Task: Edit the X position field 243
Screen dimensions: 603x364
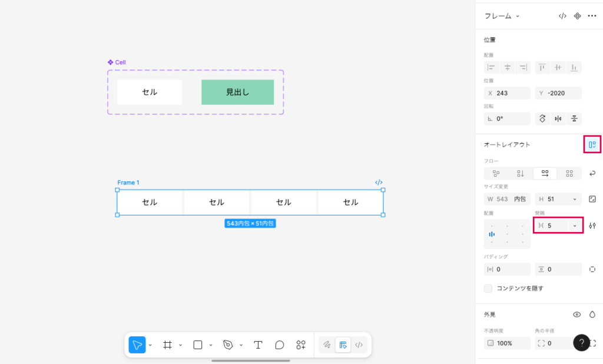Action: coord(507,93)
